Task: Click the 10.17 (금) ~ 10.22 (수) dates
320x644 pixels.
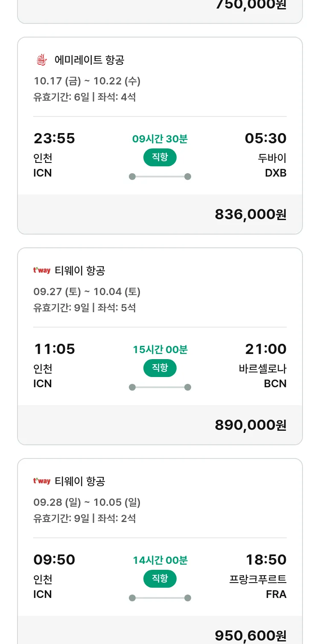Action: pos(87,81)
